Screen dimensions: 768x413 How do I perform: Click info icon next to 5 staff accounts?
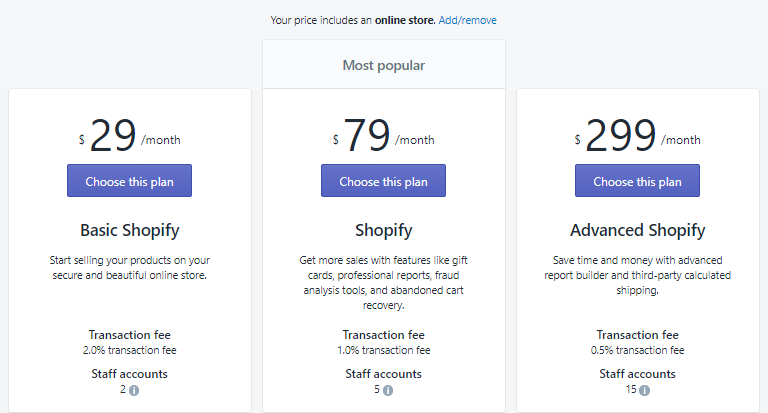click(x=388, y=390)
